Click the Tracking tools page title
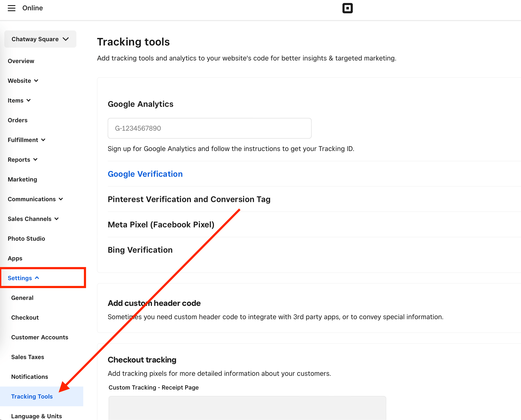 [133, 42]
